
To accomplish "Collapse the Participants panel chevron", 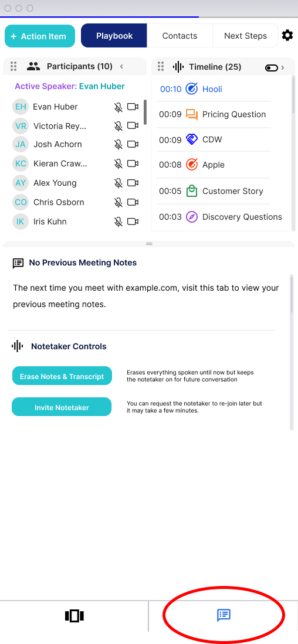I will coord(121,67).
